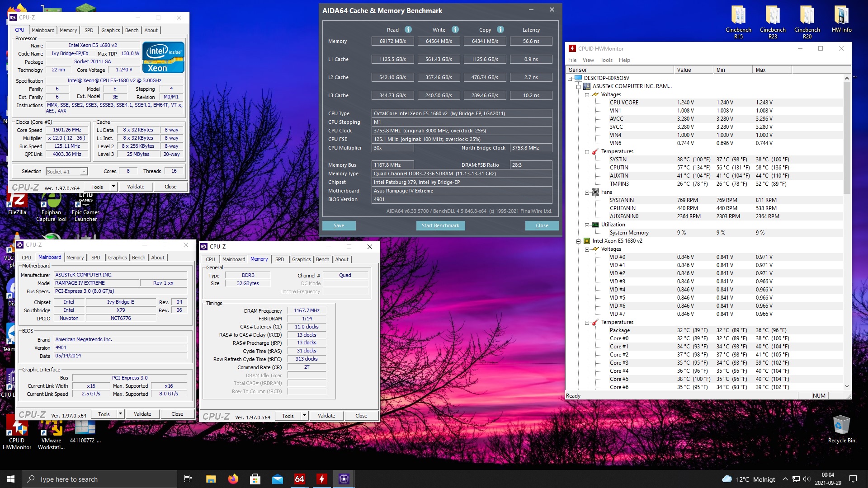Open HWMonitor Tools menu
Screen dimensions: 868x488
point(606,60)
